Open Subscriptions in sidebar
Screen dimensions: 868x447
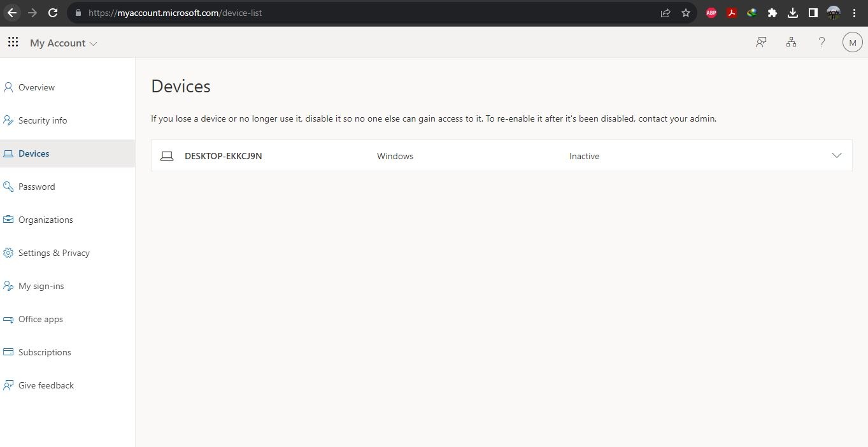tap(68, 352)
